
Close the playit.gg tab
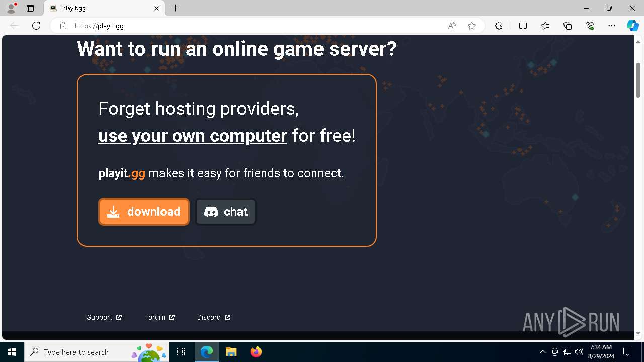coord(156,8)
